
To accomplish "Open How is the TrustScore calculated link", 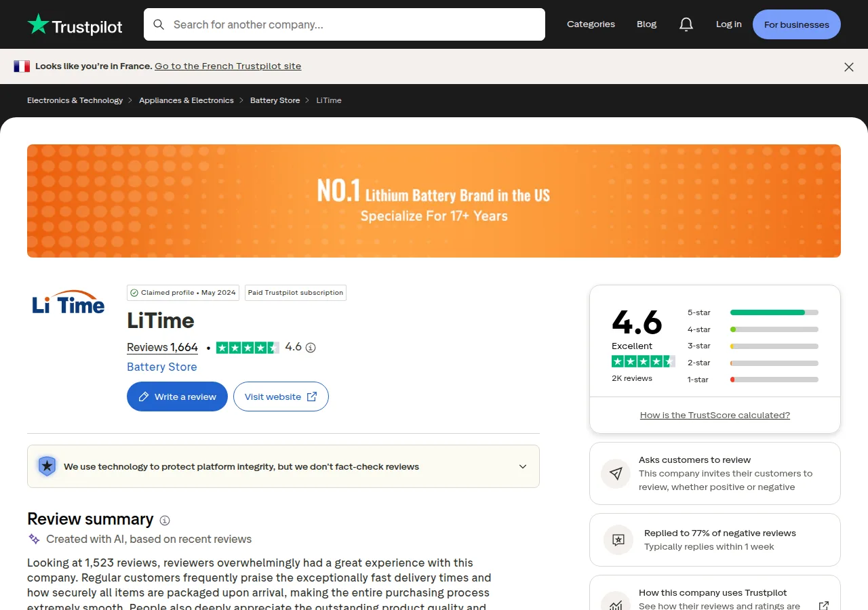I will click(x=715, y=415).
